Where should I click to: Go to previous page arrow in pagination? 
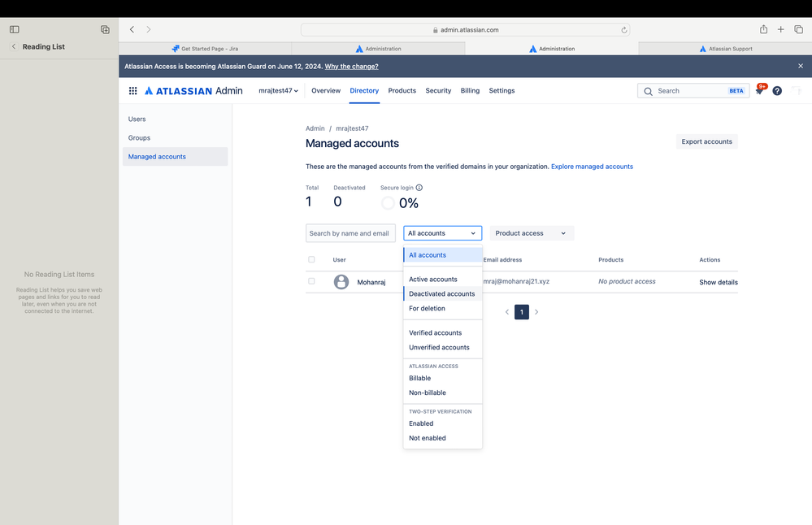pos(507,312)
